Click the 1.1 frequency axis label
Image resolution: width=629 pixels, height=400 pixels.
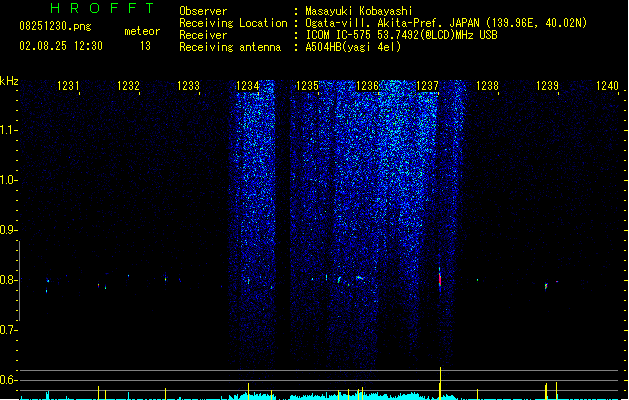pyautogui.click(x=8, y=130)
